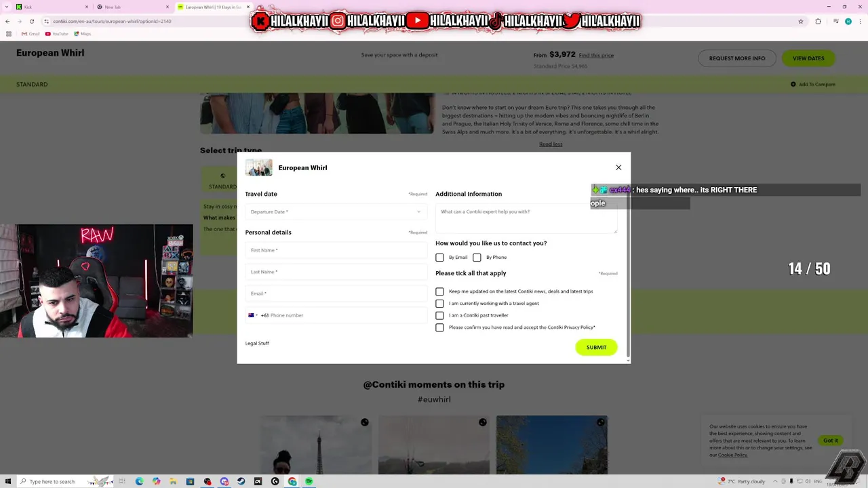Show hidden system tray icons

(775, 481)
